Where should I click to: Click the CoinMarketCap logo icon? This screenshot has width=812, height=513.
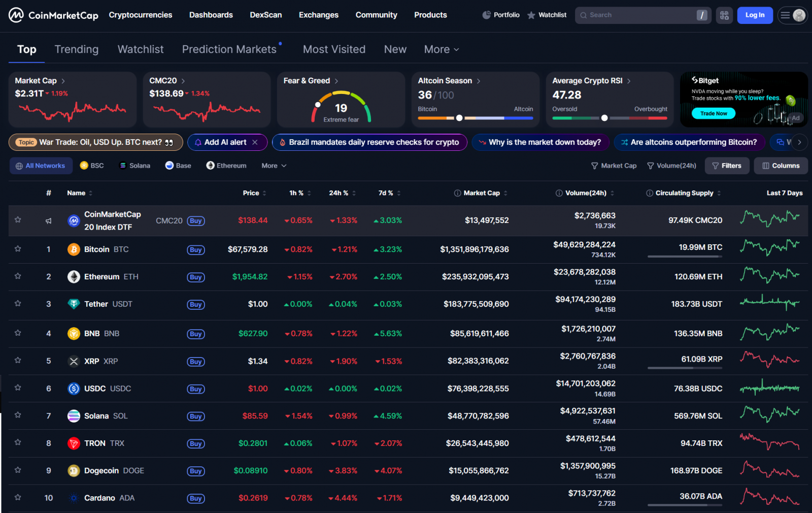(16, 15)
